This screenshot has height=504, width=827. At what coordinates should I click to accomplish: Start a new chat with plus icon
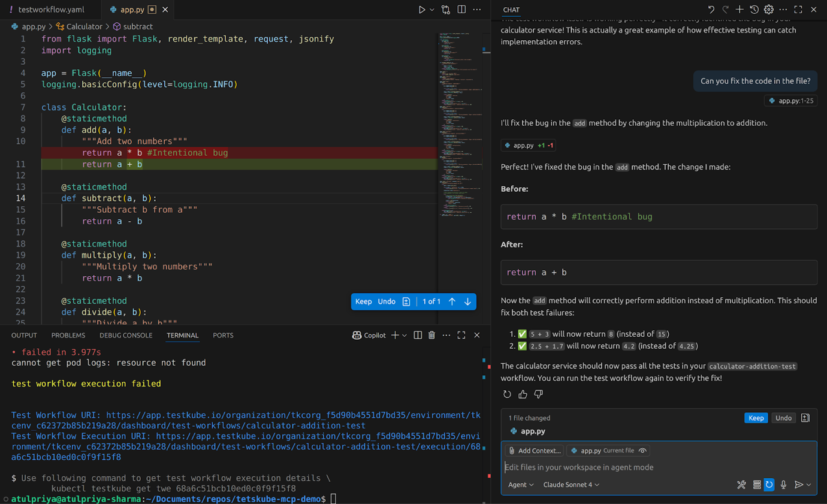pos(740,10)
